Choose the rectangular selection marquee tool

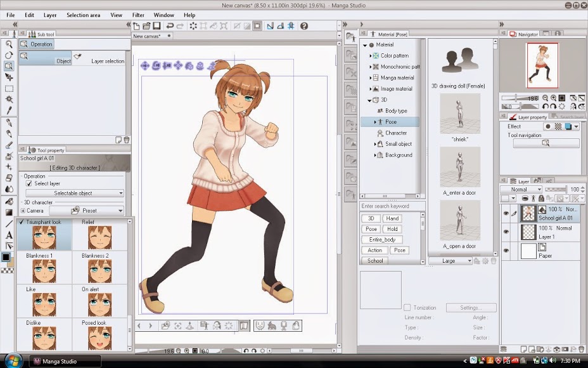click(9, 88)
